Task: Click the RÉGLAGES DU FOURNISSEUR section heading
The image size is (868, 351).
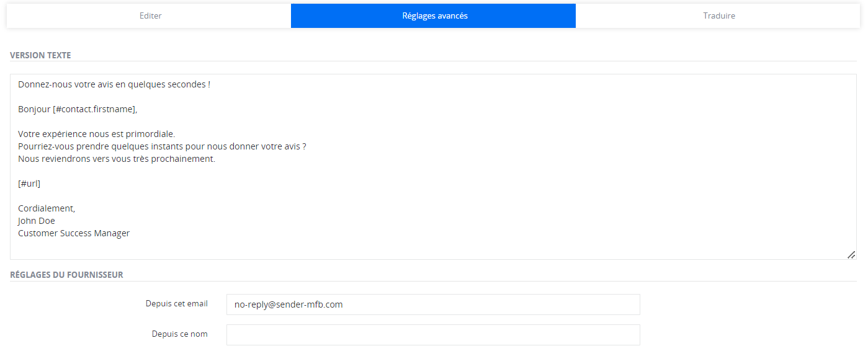Action: point(66,275)
